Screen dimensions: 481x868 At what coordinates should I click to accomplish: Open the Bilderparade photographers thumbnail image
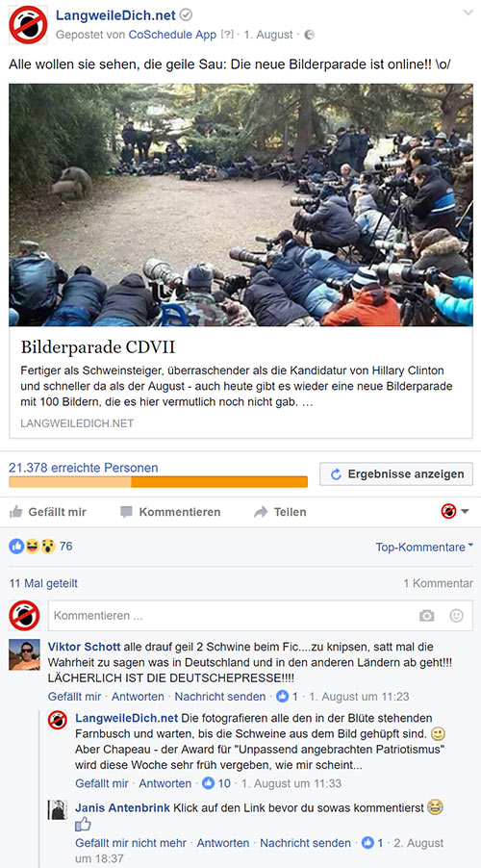[240, 205]
